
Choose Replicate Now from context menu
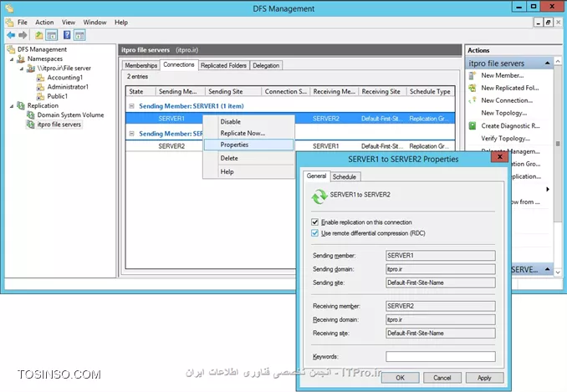pos(248,133)
